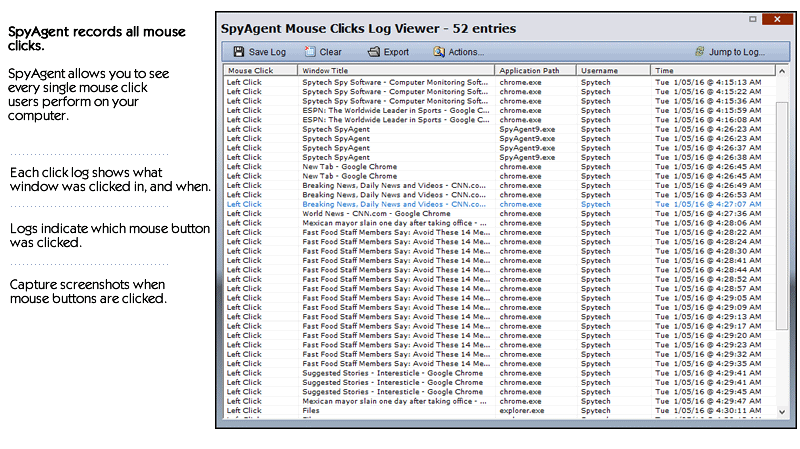Sort by Time column header
Screen dimensions: 800x449
pos(713,70)
